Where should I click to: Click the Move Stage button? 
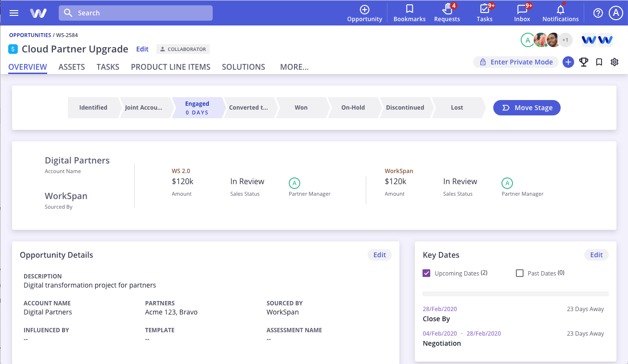pos(526,108)
